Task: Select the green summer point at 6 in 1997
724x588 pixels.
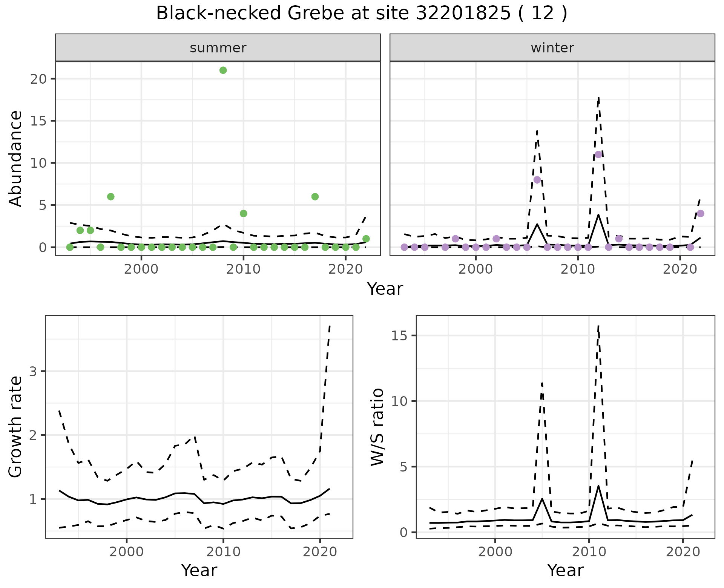Action: tap(110, 196)
